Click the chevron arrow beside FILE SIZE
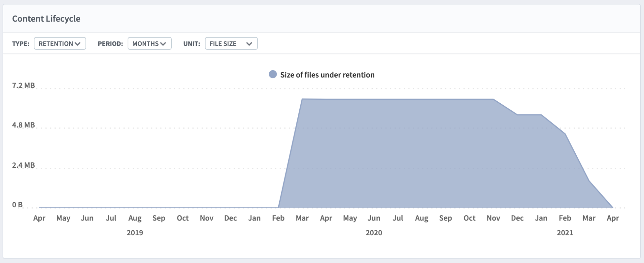 249,44
